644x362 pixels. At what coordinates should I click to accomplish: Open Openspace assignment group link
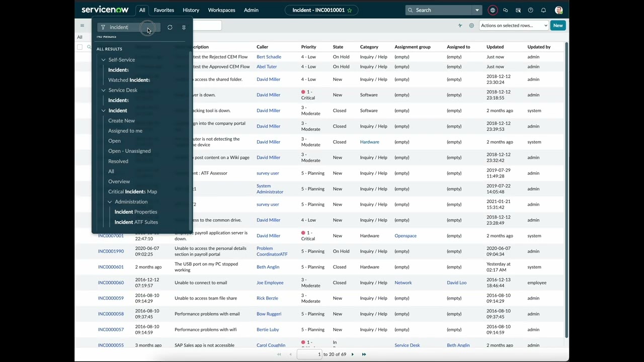[406, 236]
